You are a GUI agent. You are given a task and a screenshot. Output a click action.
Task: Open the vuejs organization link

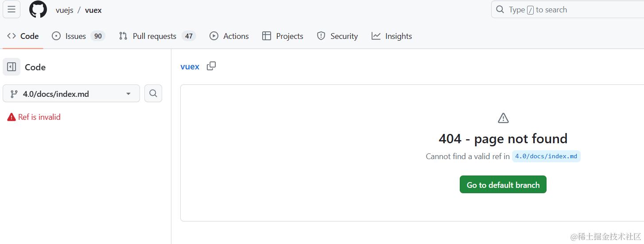tap(64, 10)
